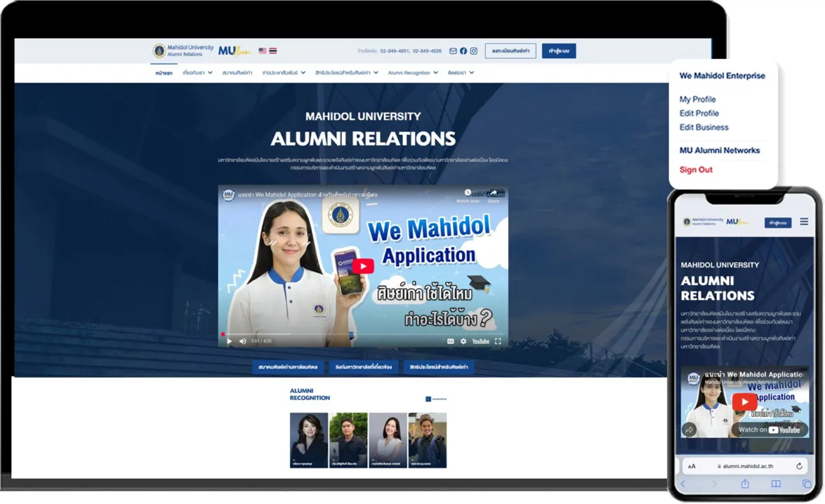Screen dimensions: 825x504
Task: Click We Mahidol Enterprise in the popup menu
Action: click(722, 76)
